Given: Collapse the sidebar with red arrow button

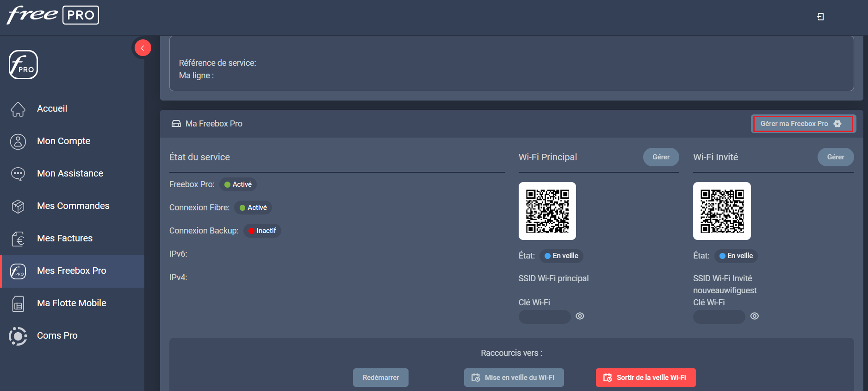Looking at the screenshot, I should coord(143,48).
